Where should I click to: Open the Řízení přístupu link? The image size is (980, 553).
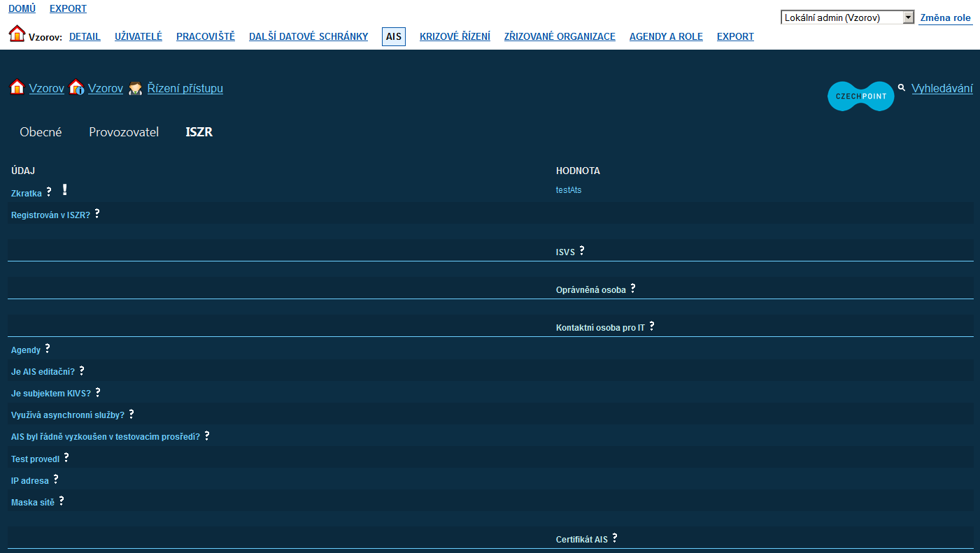coord(185,88)
